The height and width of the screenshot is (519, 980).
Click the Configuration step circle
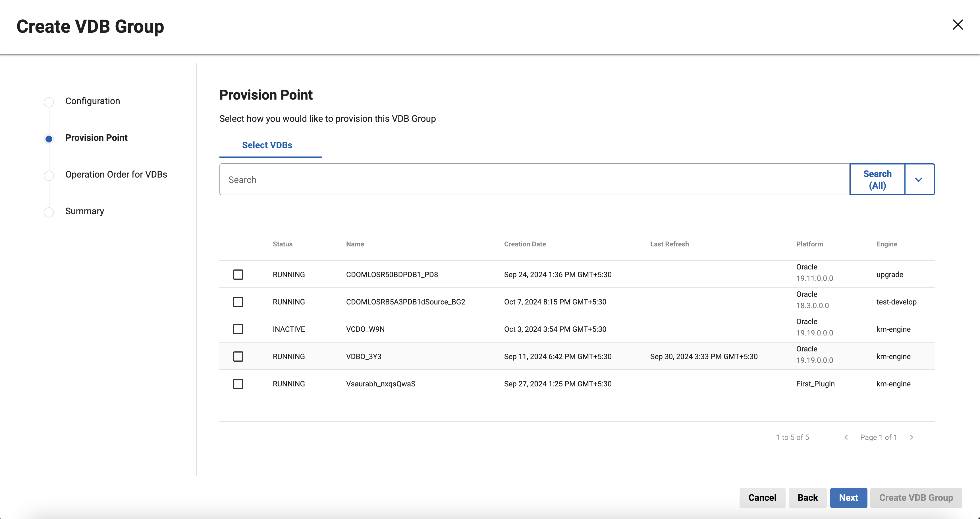pyautogui.click(x=49, y=102)
